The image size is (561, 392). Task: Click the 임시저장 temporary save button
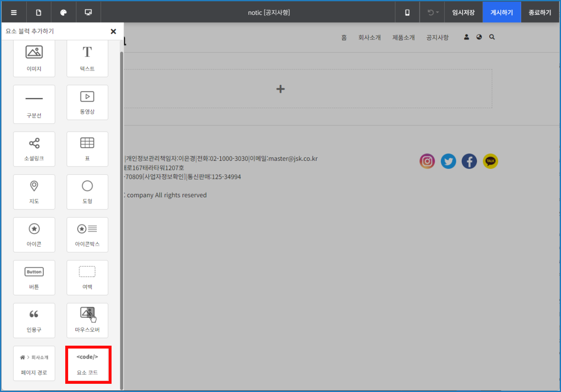tap(463, 12)
